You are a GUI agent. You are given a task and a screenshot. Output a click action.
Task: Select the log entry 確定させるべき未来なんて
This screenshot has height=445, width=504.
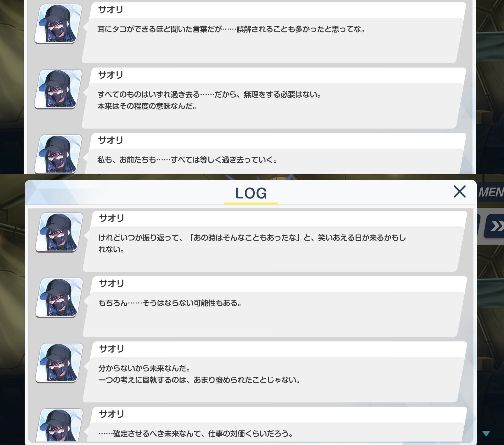275,425
